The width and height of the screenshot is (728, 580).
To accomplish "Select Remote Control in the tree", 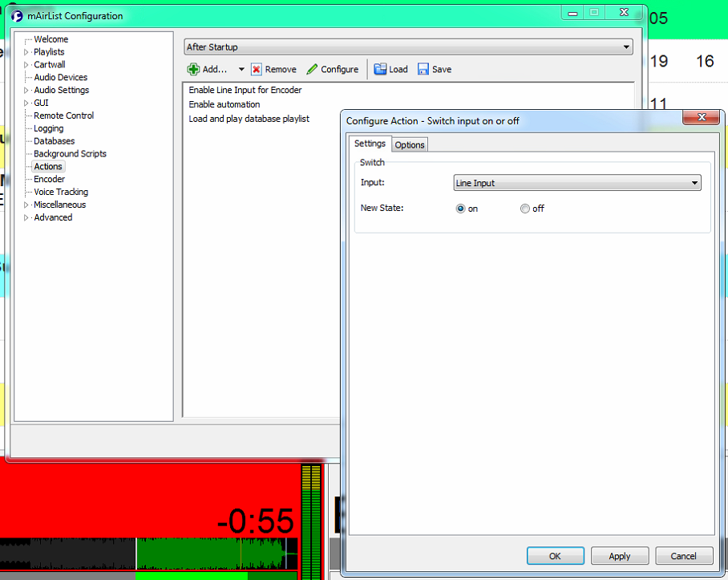I will point(63,116).
